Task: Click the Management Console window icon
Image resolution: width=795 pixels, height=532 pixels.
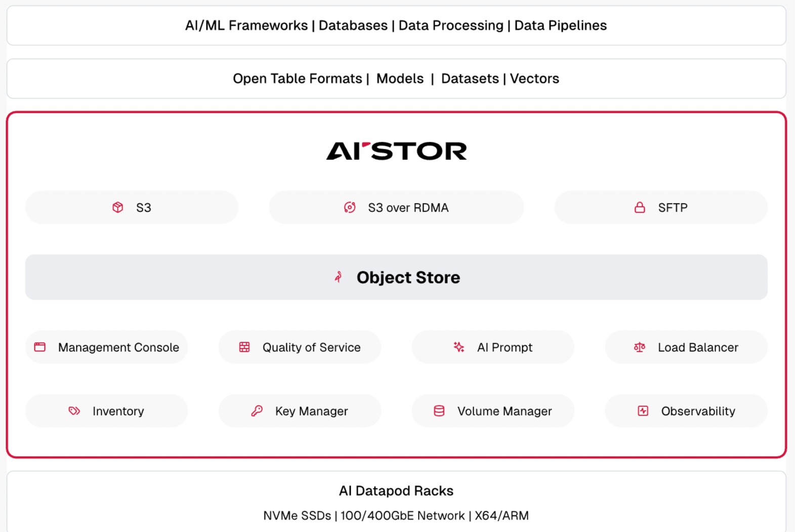Action: point(40,347)
